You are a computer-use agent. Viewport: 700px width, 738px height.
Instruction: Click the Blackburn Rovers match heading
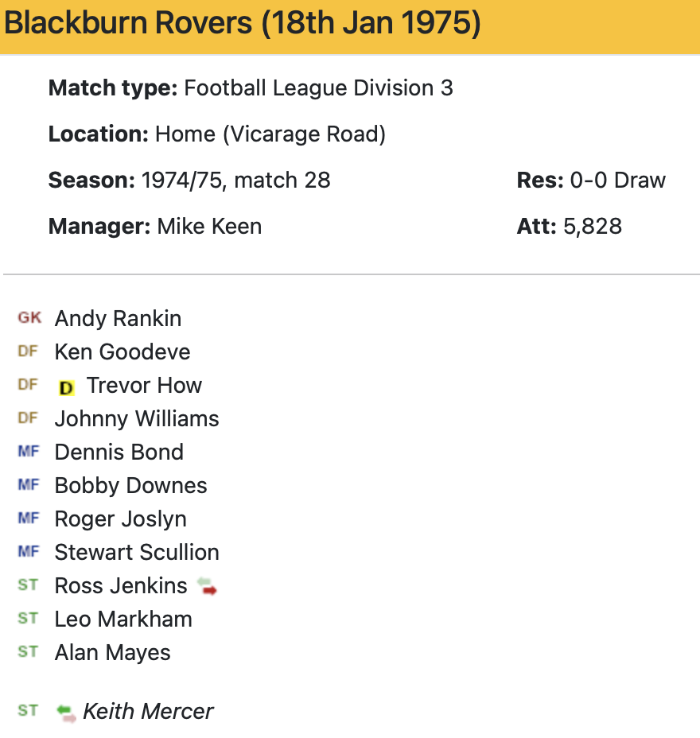242,25
